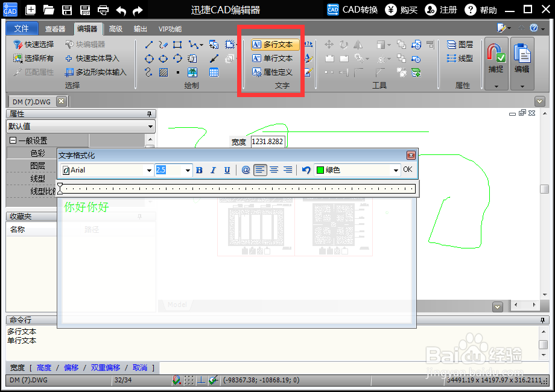The image size is (555, 392).
Task: Open the default value (默认值) dropdown
Action: pos(81,126)
